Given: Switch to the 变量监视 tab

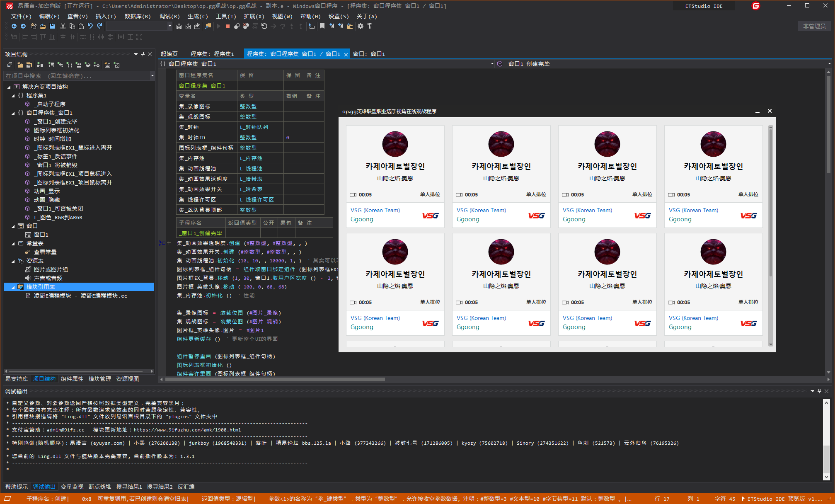Looking at the screenshot, I should [x=72, y=487].
